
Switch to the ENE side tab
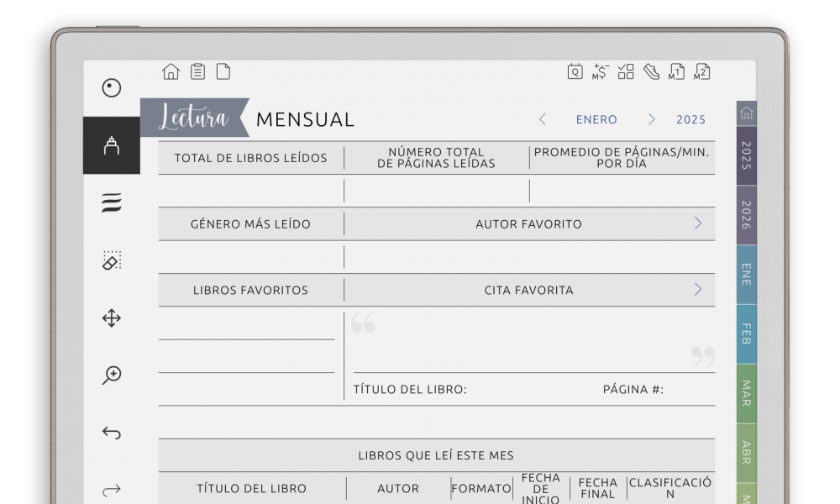(x=746, y=275)
